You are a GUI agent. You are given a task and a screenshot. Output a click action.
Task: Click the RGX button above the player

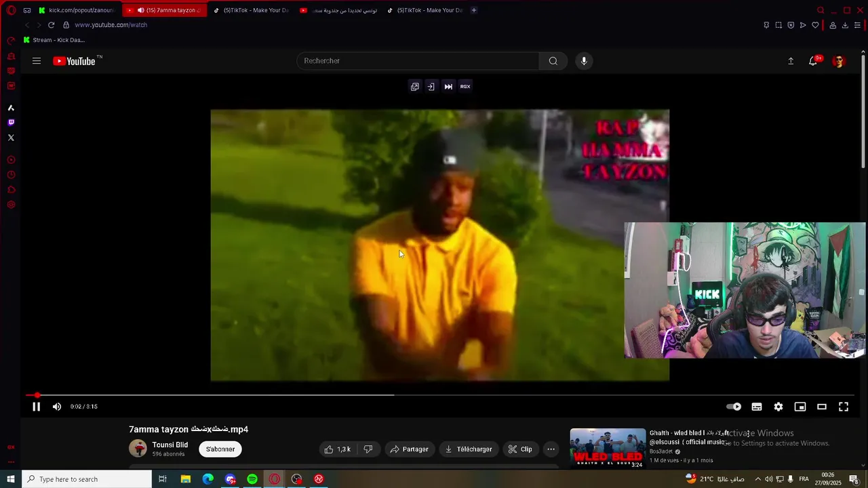pos(465,87)
